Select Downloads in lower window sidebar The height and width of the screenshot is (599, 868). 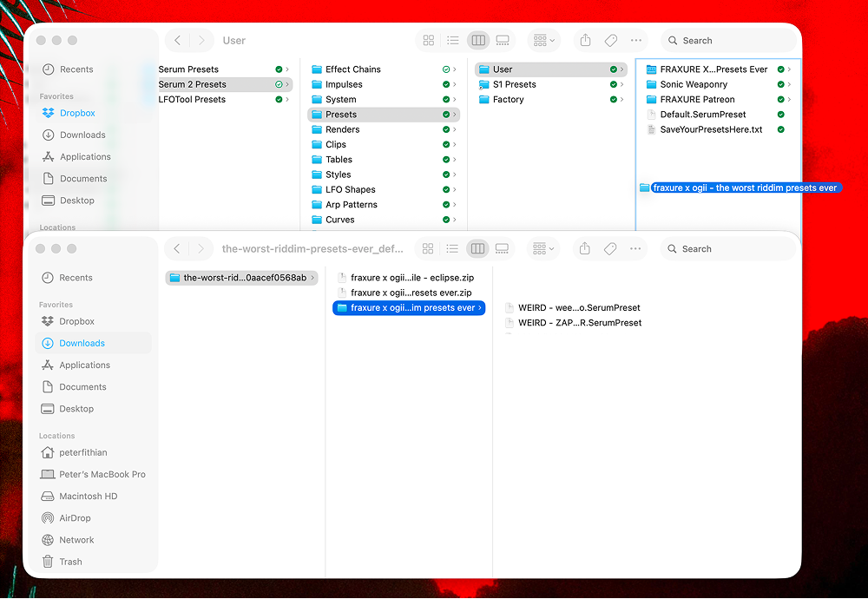(93, 343)
